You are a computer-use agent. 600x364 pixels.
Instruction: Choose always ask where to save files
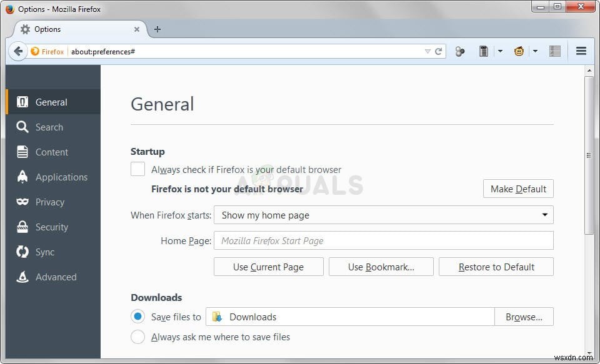tap(138, 337)
